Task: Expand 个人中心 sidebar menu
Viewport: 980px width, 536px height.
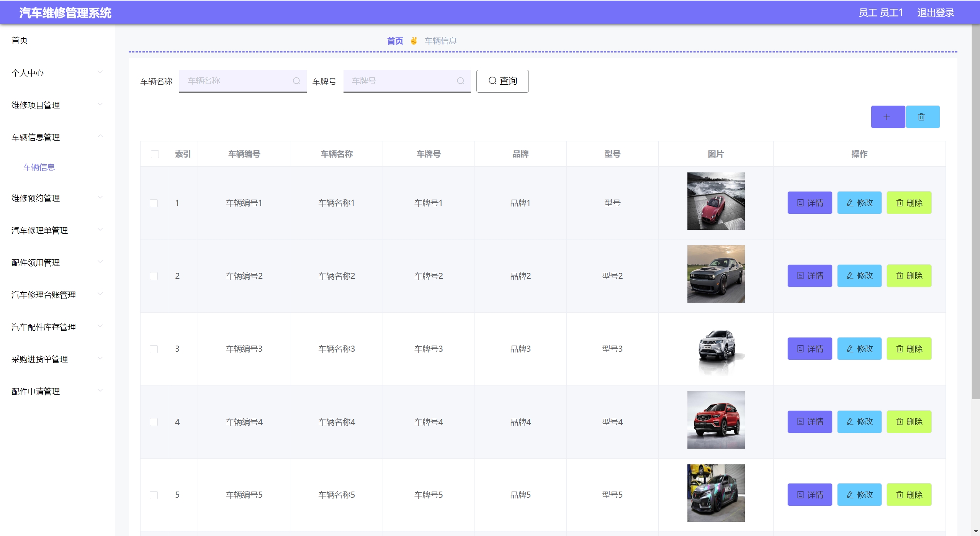Action: [57, 73]
